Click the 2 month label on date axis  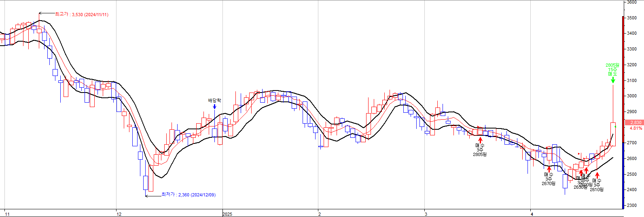tap(320, 214)
